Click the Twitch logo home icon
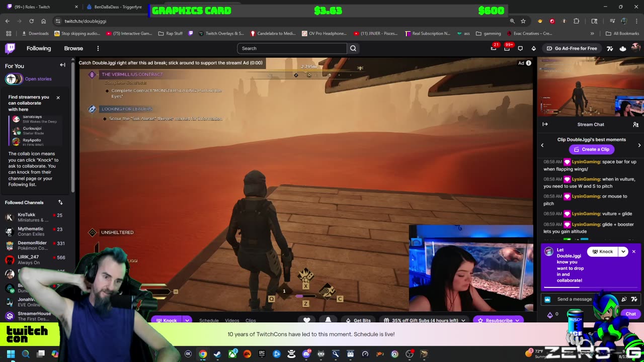 pos(10,48)
